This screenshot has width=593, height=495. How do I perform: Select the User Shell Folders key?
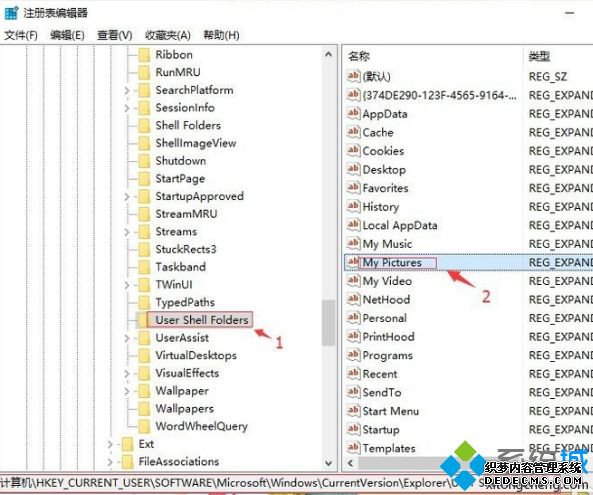point(202,320)
